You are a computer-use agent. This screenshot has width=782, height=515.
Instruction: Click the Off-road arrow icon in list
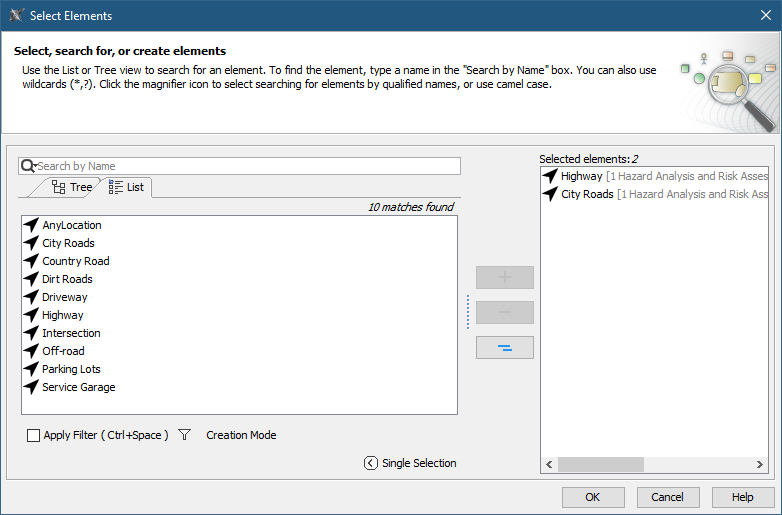[31, 351]
